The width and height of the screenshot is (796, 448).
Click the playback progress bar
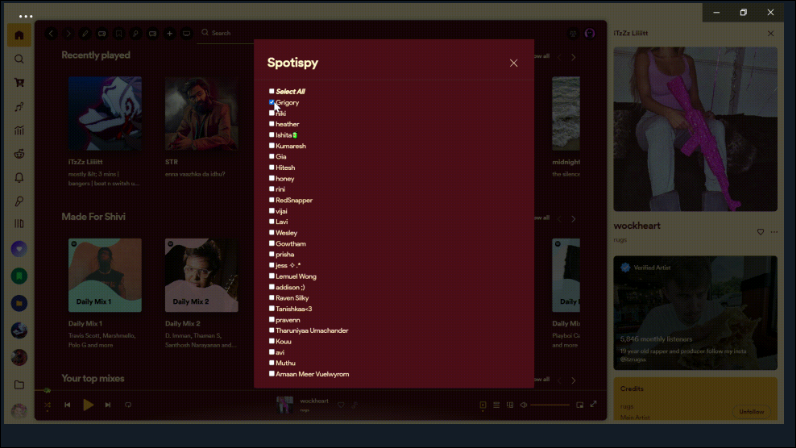320,390
